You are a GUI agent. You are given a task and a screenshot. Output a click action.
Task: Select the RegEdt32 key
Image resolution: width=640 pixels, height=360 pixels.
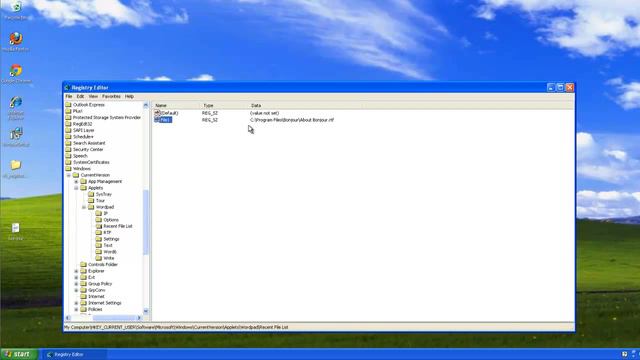82,124
